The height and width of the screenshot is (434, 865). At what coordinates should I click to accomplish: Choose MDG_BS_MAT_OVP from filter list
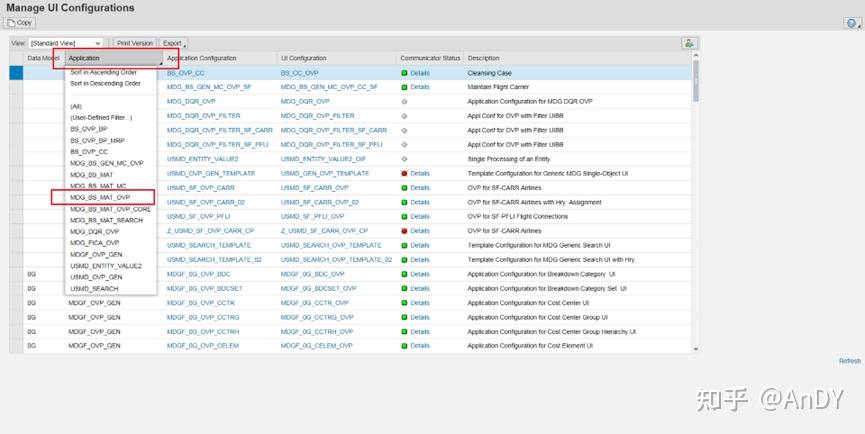[x=100, y=197]
